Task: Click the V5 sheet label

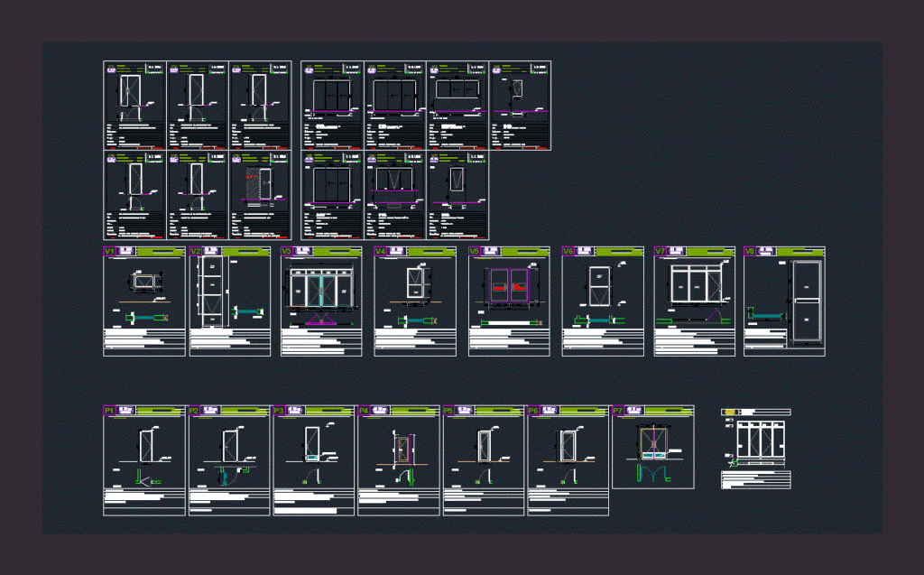Action: 475,251
